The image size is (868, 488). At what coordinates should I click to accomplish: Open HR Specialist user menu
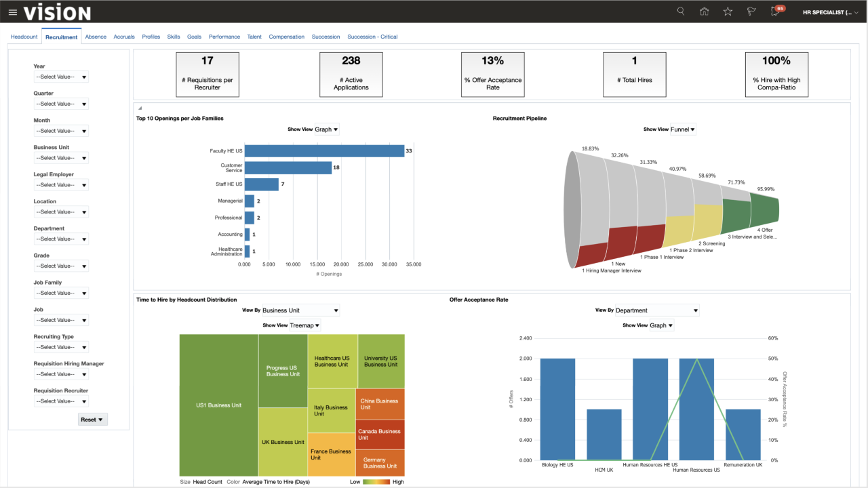tap(831, 12)
